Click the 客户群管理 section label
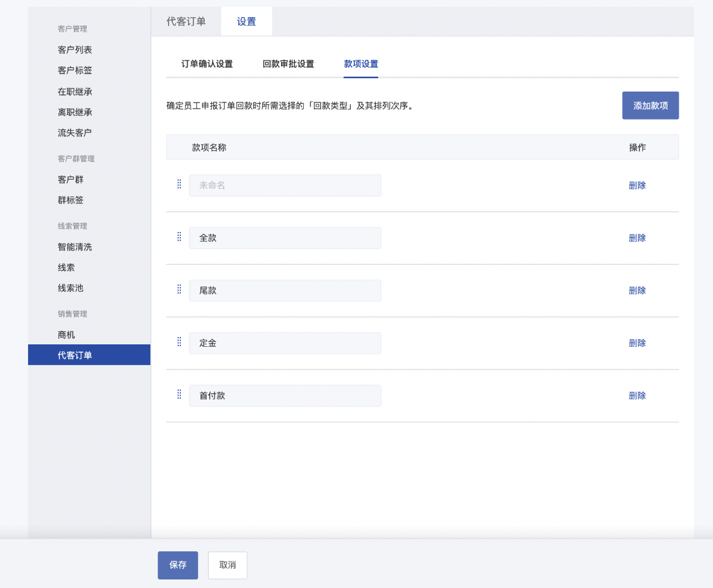The width and height of the screenshot is (713, 588). (x=76, y=159)
